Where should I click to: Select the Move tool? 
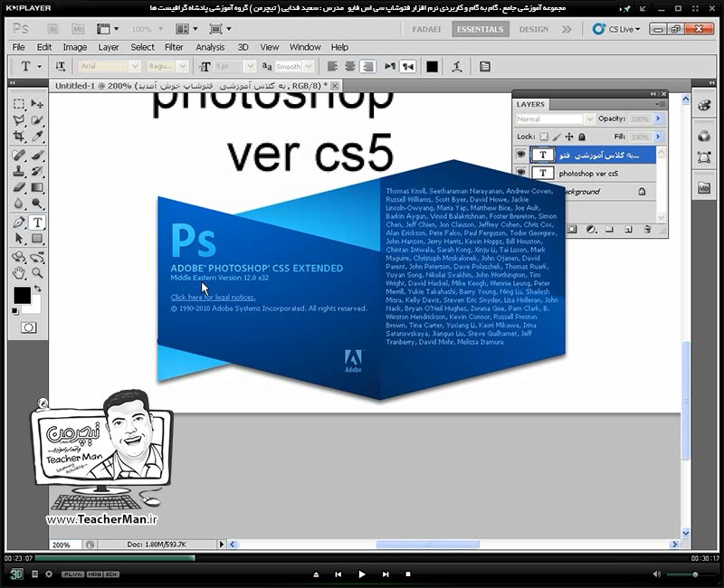click(x=37, y=104)
